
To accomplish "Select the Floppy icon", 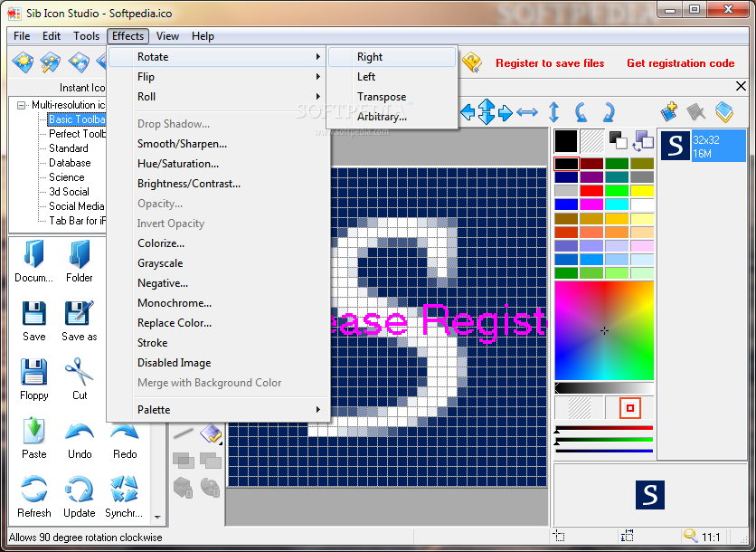I will coord(33,372).
